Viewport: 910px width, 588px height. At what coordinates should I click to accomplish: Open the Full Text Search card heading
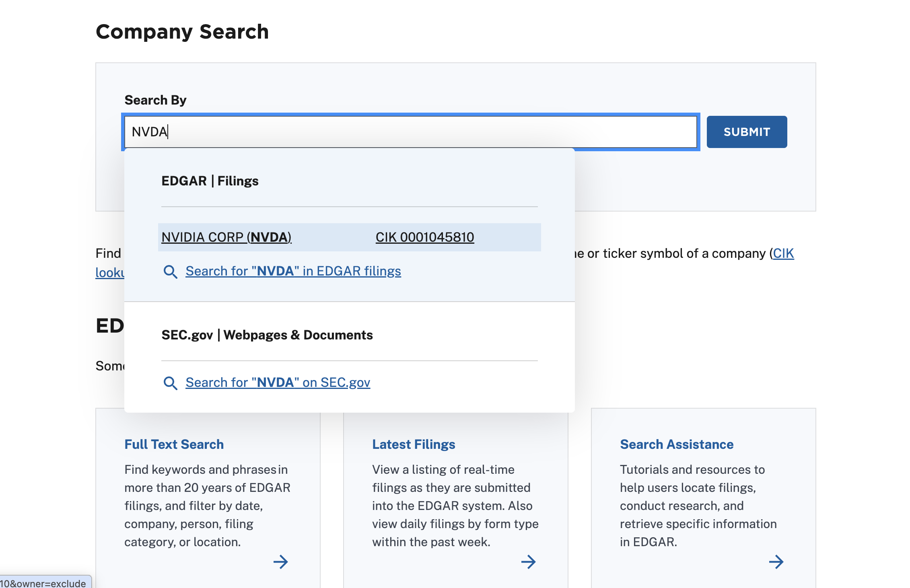point(174,444)
